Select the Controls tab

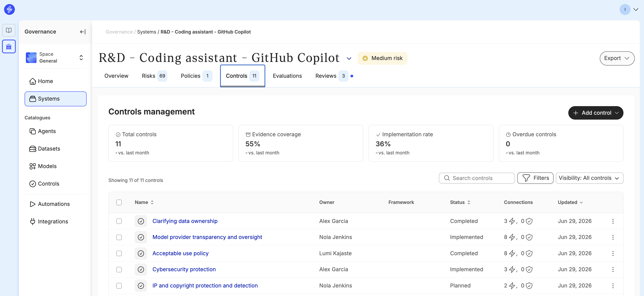(242, 76)
